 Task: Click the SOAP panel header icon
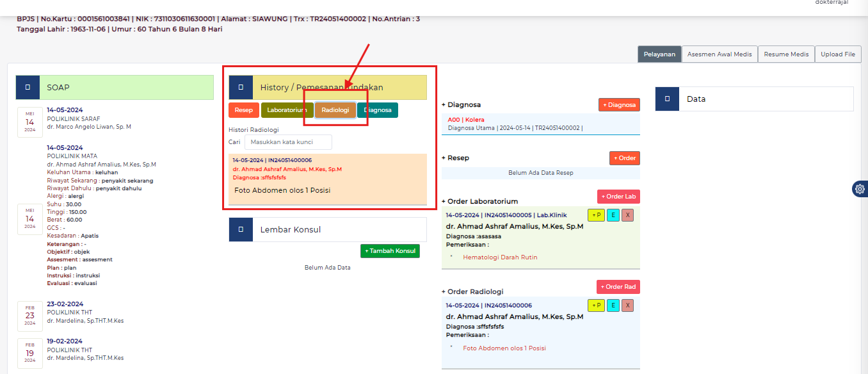28,87
